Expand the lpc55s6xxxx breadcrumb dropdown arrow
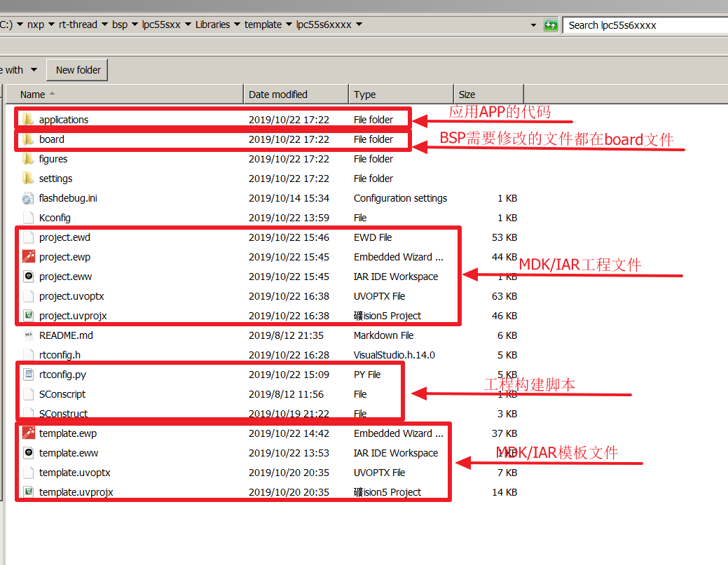The image size is (728, 565). (x=359, y=25)
